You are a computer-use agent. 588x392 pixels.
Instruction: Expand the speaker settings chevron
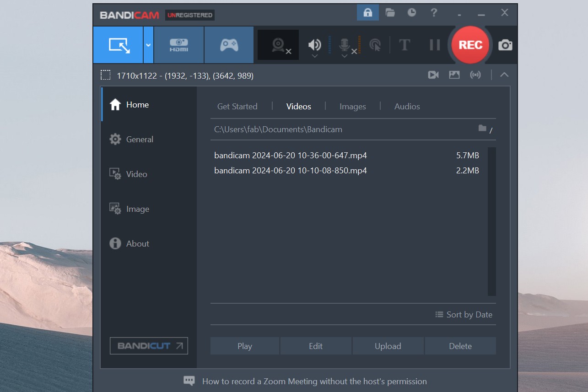(x=314, y=56)
